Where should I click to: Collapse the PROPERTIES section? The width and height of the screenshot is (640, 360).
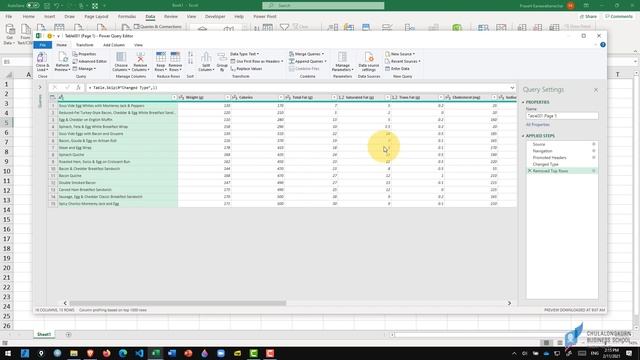click(x=523, y=102)
